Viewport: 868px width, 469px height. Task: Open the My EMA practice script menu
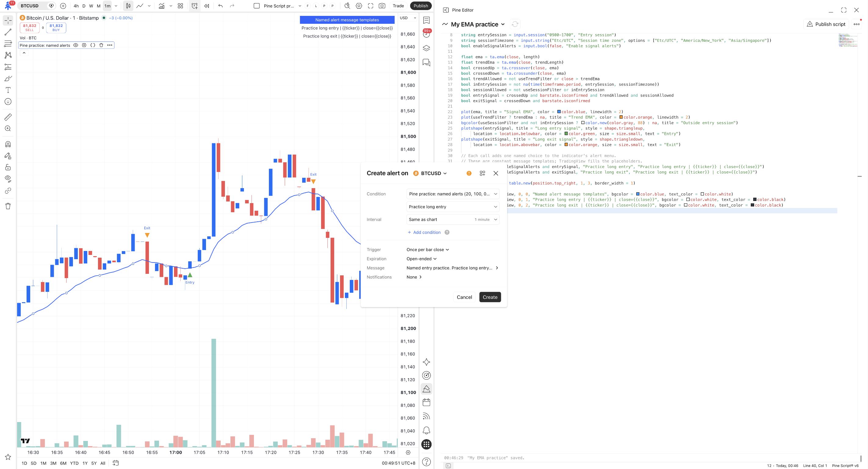pyautogui.click(x=478, y=24)
